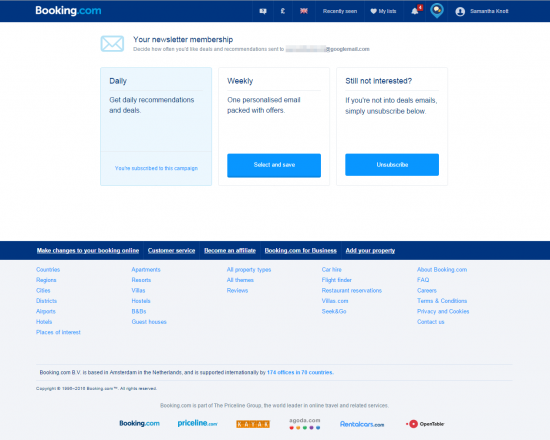Open All themes footer link
Viewport: 550px width, 440px height.
tap(240, 280)
